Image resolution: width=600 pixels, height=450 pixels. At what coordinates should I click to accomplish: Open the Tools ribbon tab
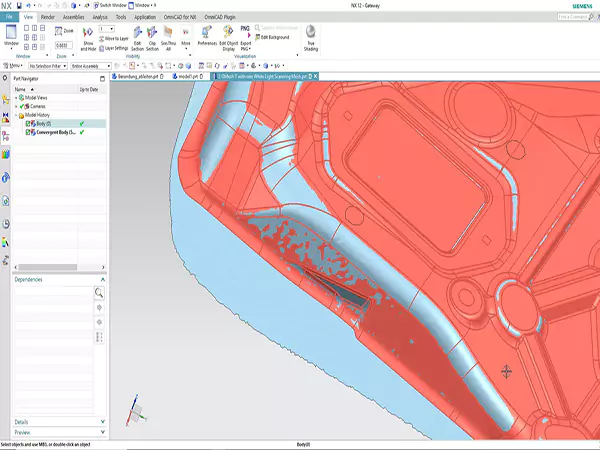pos(121,17)
